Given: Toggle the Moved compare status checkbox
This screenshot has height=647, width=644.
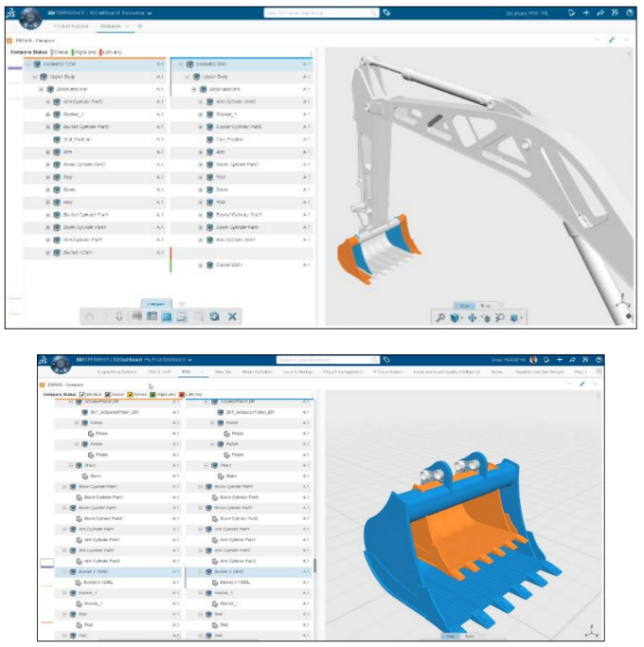Looking at the screenshot, I should tap(130, 394).
